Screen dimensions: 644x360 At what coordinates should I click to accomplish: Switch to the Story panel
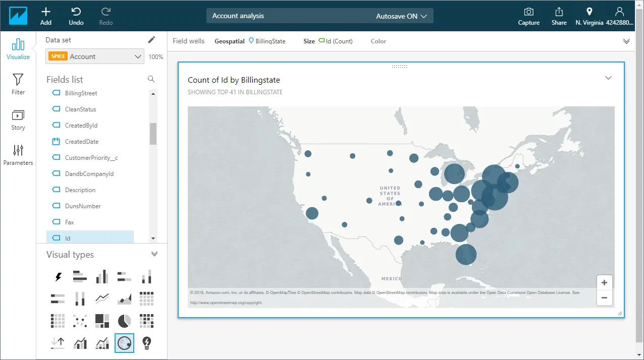point(18,120)
